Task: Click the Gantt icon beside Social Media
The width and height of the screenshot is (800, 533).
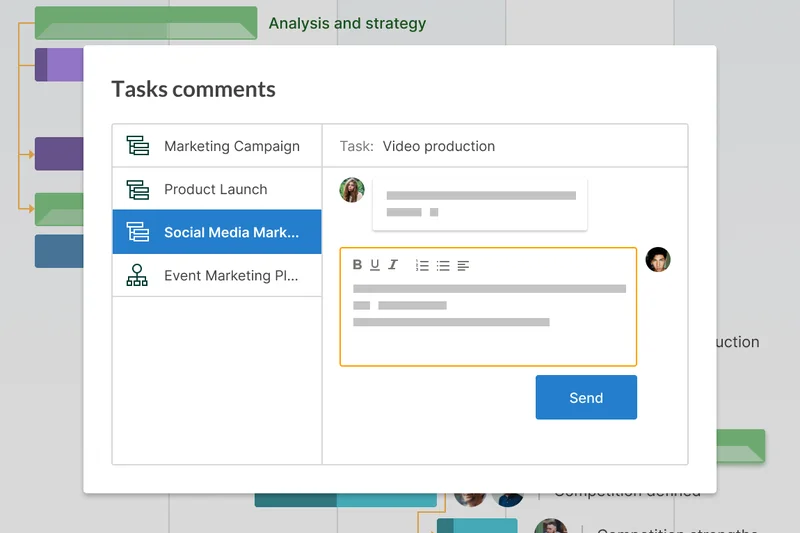Action: 137,233
